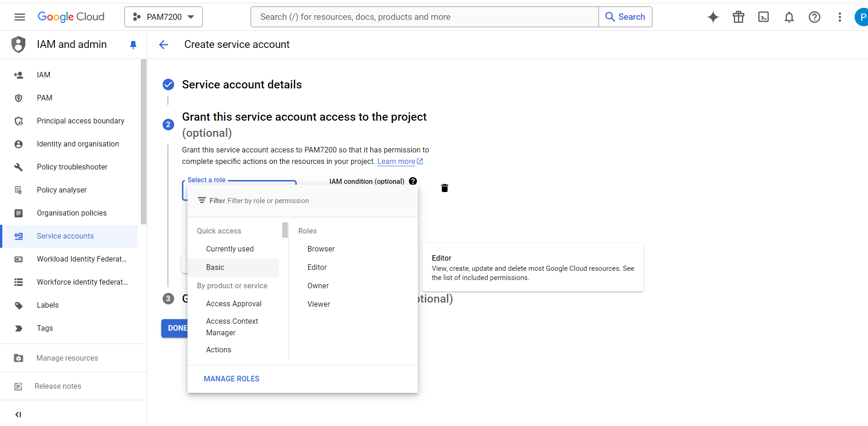Choose Access Approval in product list
This screenshot has height=426, width=868.
coord(234,303)
